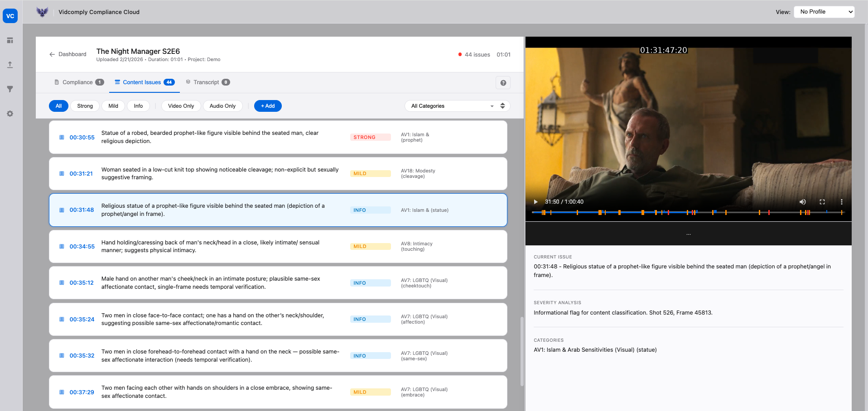Screen dimensions: 868x411
Task: Go back via the Dashboard link
Action: coord(67,54)
